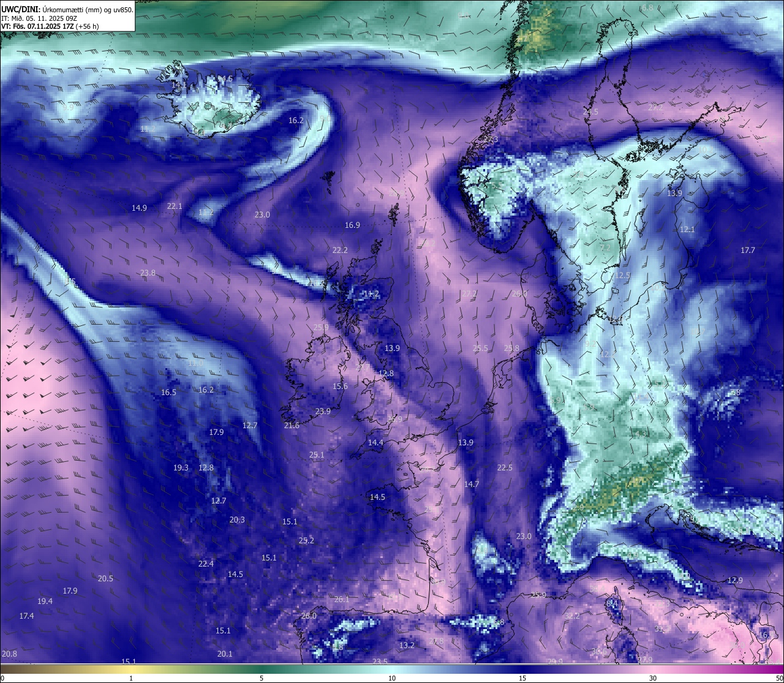Screen dimensions: 784x683
Task: Click the map value 16.5
Action: click(168, 393)
